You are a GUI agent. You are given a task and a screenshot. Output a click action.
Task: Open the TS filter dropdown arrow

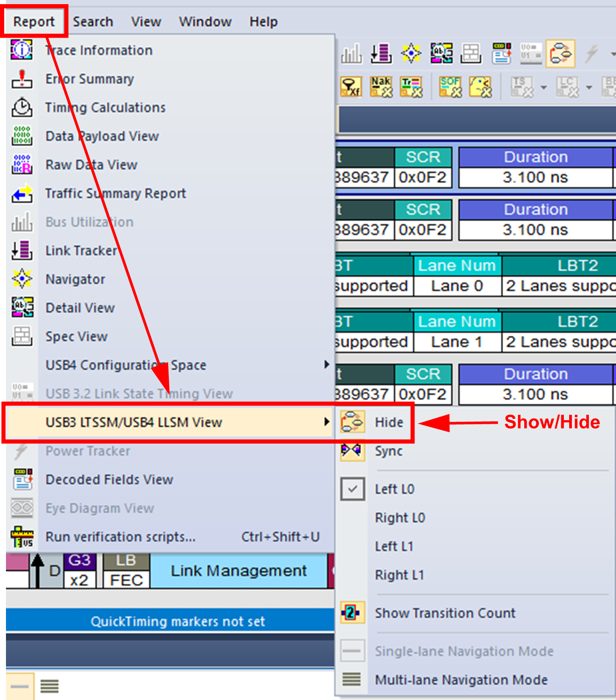(543, 87)
